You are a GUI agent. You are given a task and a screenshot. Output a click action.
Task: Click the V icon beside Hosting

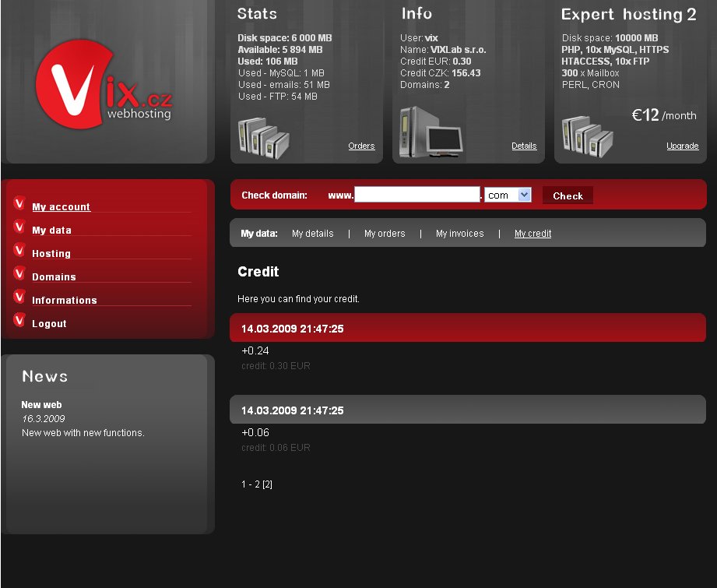coord(19,251)
